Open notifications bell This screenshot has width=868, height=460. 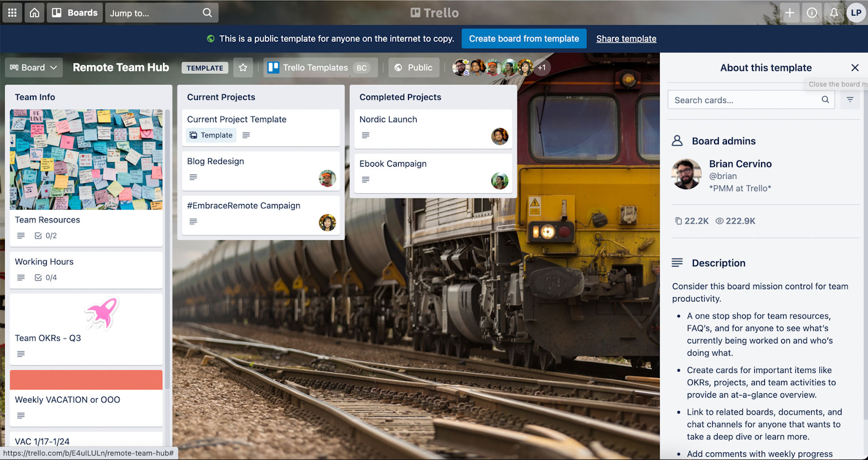(834, 12)
